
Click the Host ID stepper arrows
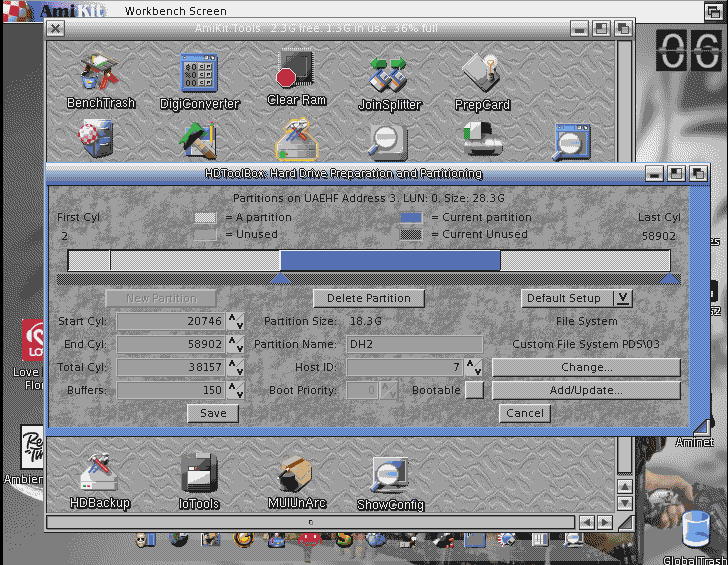pos(474,367)
